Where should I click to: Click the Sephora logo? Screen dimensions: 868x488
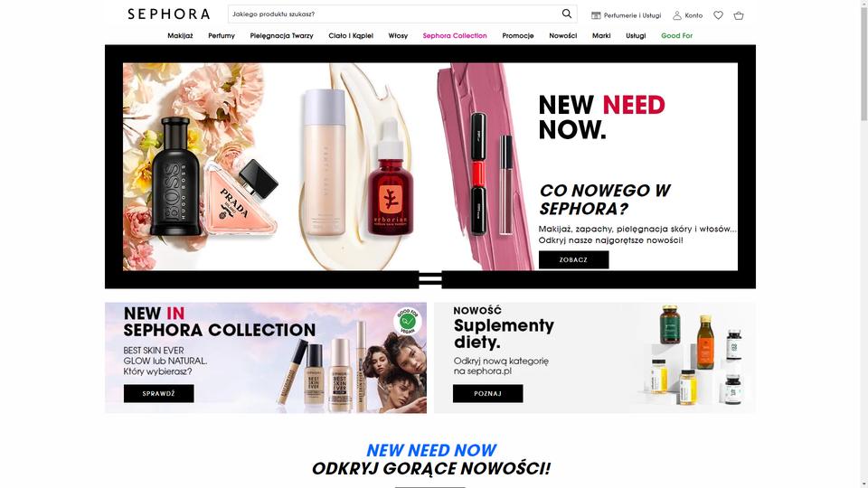click(169, 14)
